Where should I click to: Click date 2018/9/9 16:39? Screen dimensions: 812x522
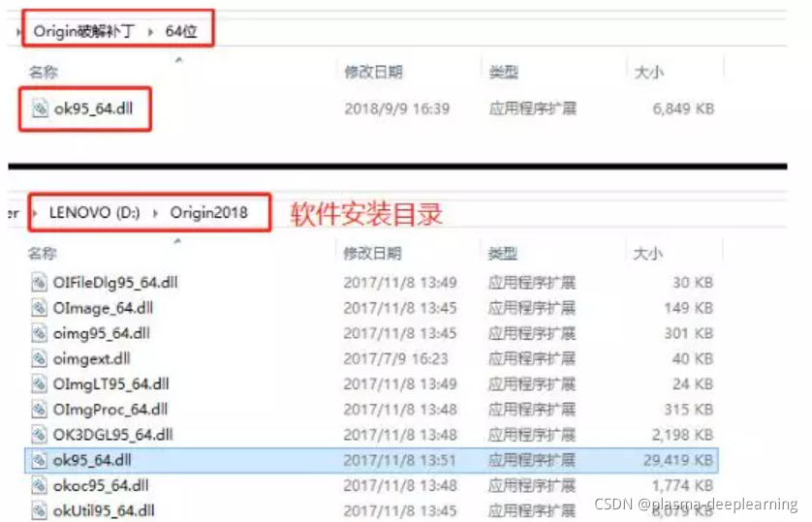click(397, 108)
